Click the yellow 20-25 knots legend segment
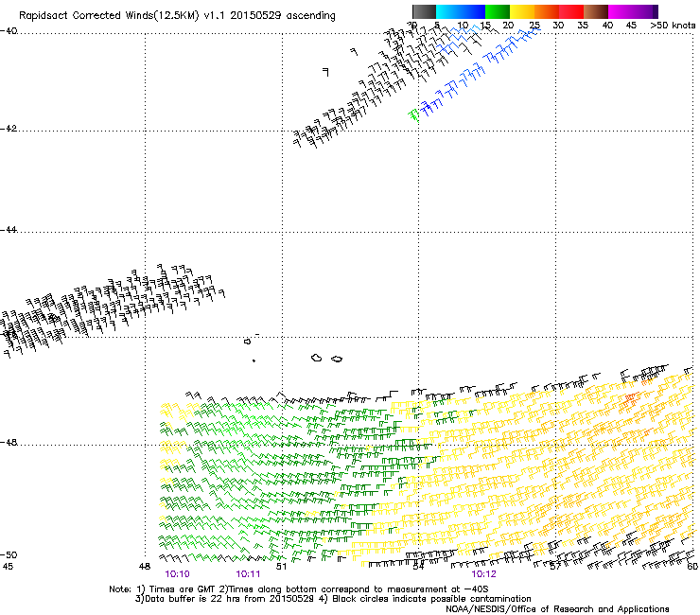700x615 pixels. pos(522,11)
